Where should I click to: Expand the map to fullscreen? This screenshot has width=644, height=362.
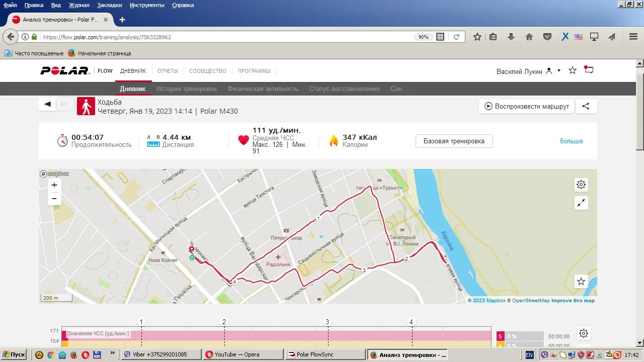click(x=581, y=203)
